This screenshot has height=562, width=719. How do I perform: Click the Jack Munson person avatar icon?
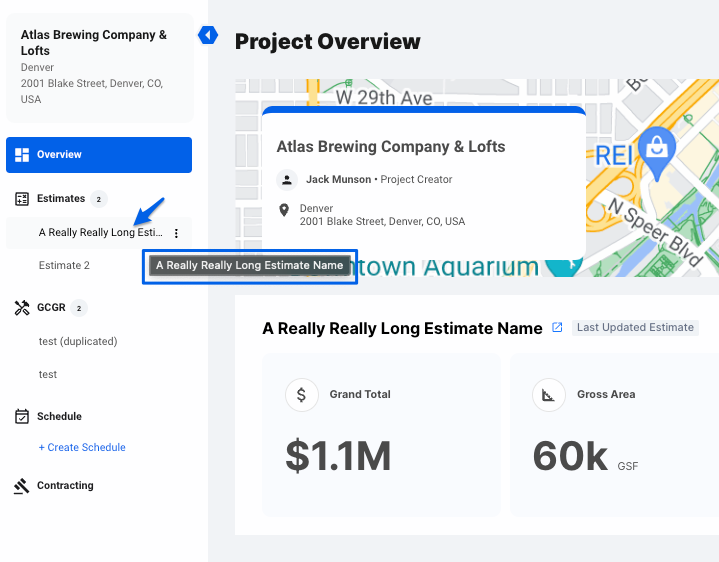pos(287,180)
